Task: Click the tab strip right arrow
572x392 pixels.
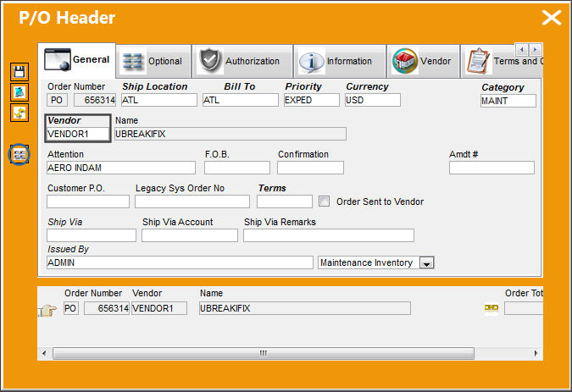Action: 536,49
